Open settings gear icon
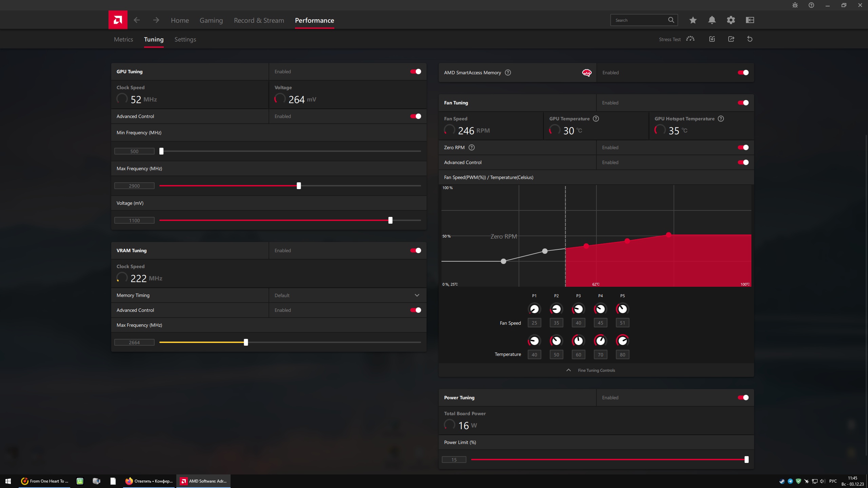Viewport: 868px width, 488px height. [x=731, y=20]
